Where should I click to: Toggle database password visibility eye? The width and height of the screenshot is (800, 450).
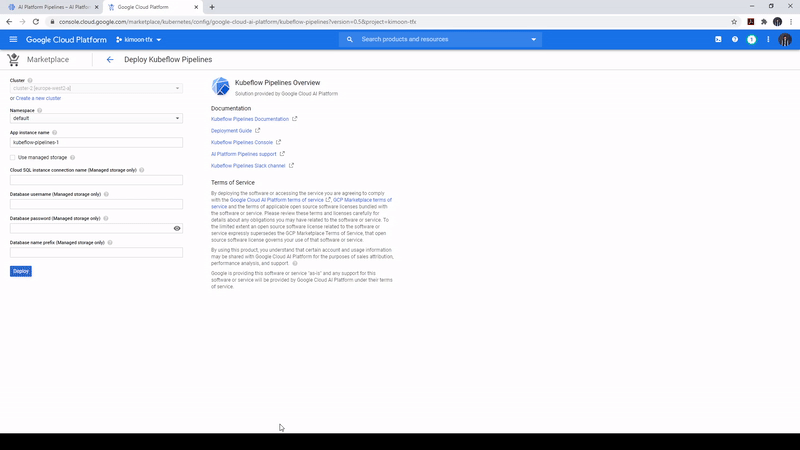(x=177, y=229)
